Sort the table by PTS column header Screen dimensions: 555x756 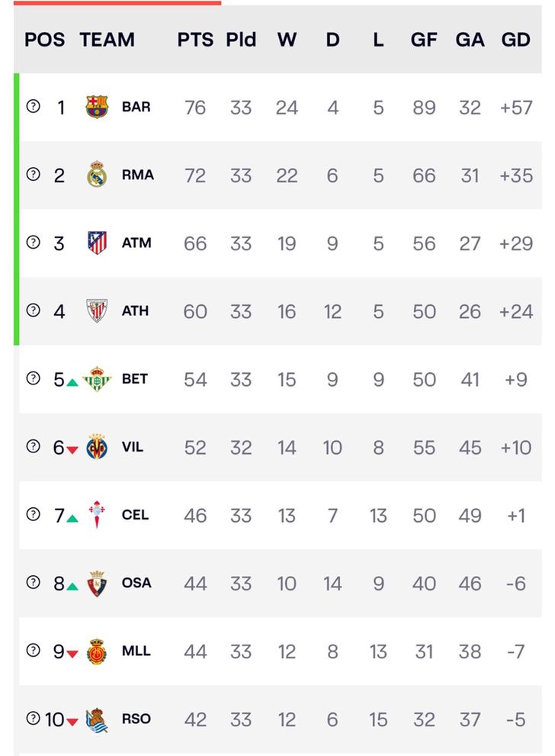tap(195, 40)
